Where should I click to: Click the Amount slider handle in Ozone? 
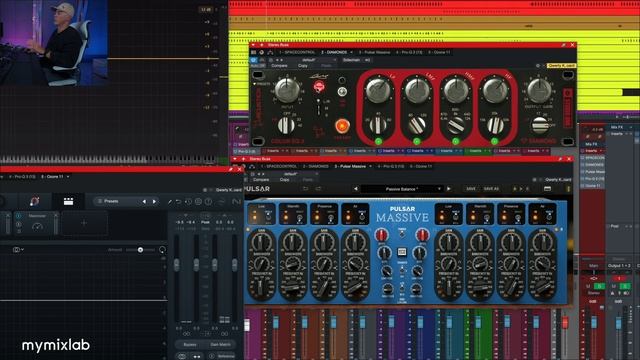coord(140,249)
